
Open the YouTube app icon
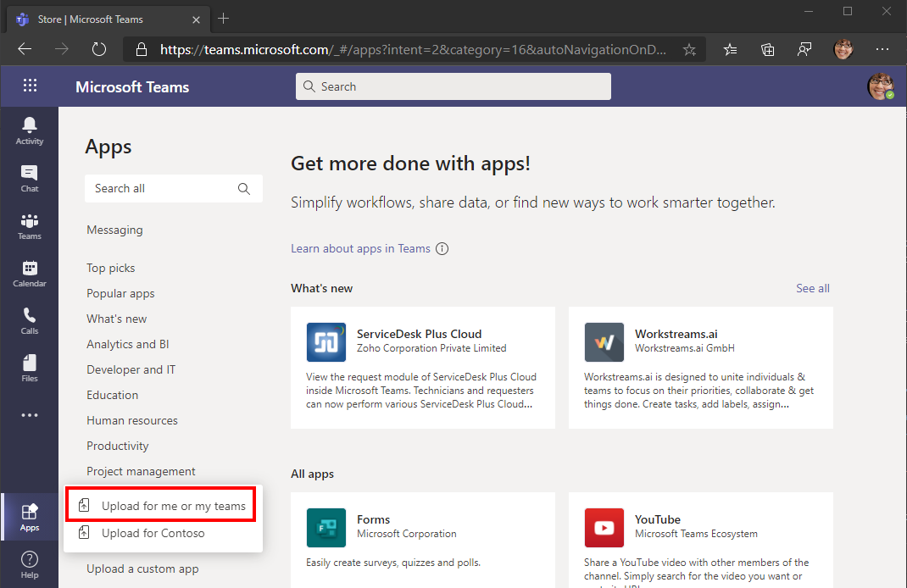[x=604, y=528]
